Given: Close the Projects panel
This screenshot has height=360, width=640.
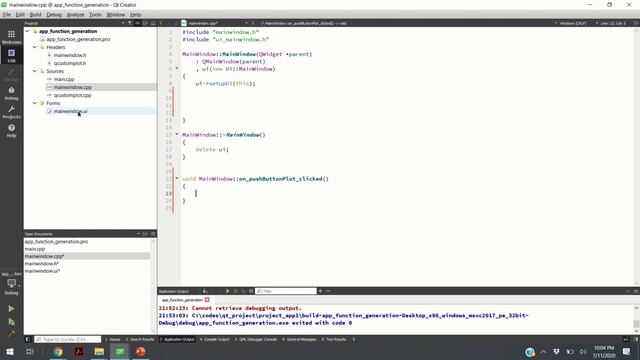Looking at the screenshot, I should pos(153,23).
